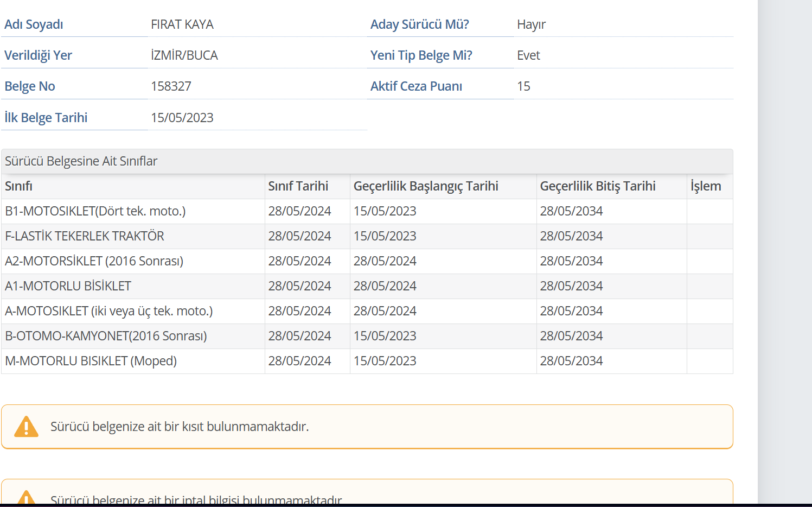The width and height of the screenshot is (812, 507).
Task: Select the 'F-LASTİK TEKERLEK TRAKTÖR' class row
Action: (x=367, y=236)
